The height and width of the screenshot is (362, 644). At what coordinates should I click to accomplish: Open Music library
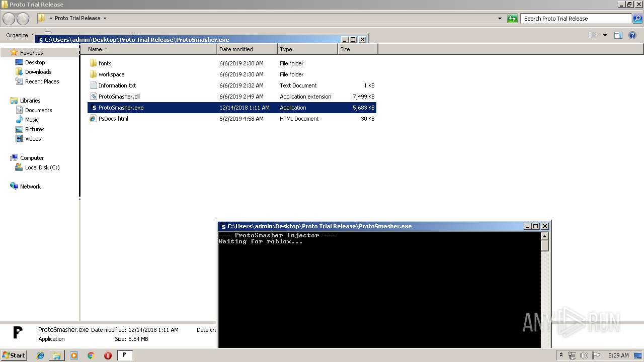(32, 120)
